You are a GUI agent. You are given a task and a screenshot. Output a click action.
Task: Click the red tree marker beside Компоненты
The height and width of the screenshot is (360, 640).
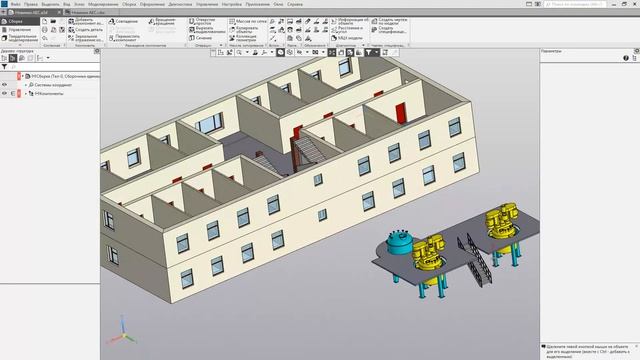19,93
